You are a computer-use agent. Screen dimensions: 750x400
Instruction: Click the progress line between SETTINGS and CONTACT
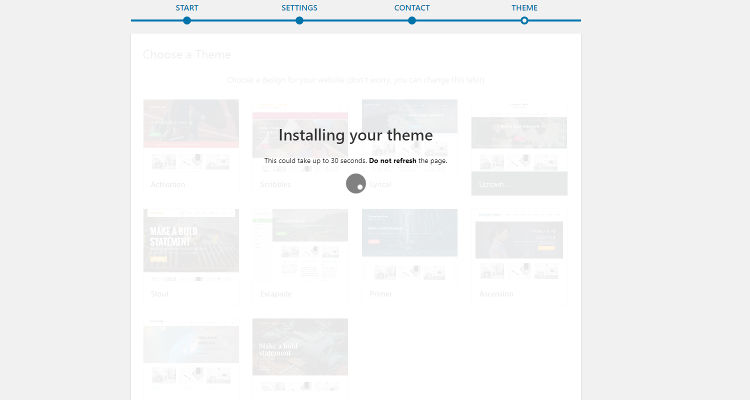click(x=355, y=20)
